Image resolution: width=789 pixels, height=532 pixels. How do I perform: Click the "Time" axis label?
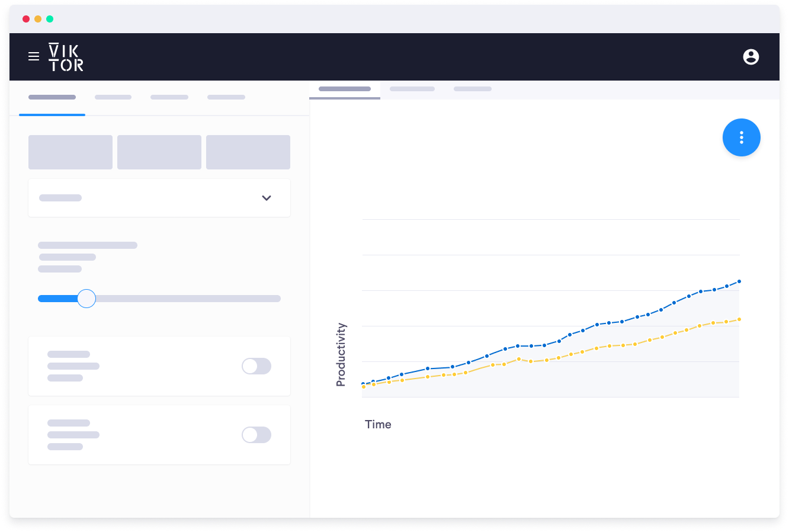click(378, 424)
